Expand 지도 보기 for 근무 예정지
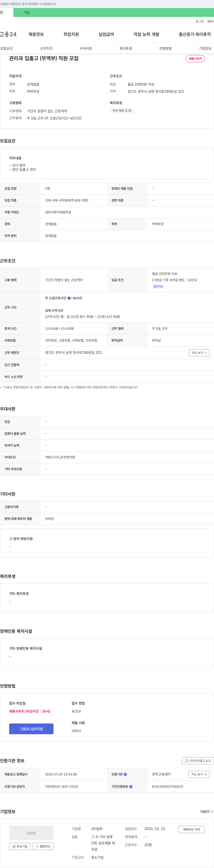214x868 pixels. click(199, 353)
